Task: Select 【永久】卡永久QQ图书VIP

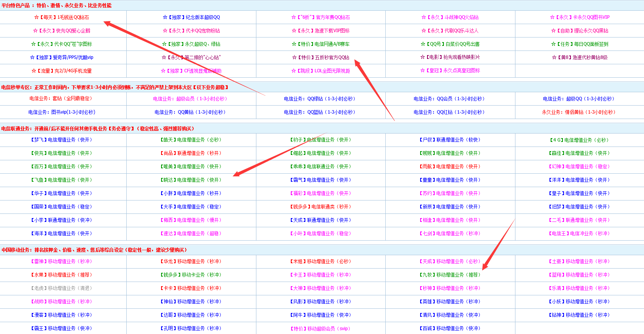Action: [x=580, y=17]
